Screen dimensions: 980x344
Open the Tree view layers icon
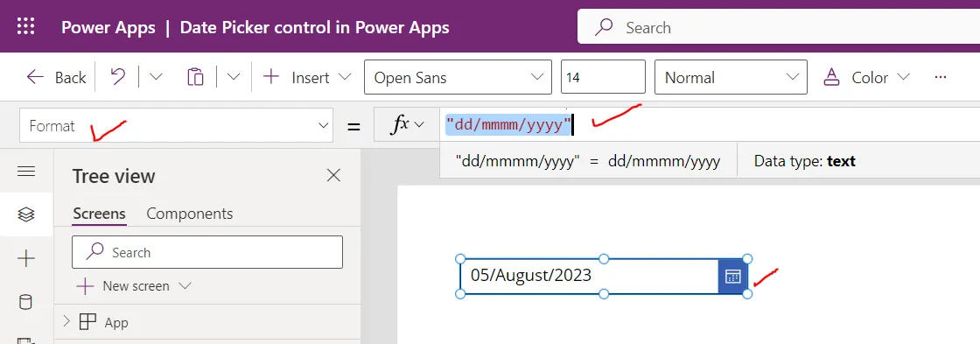26,214
